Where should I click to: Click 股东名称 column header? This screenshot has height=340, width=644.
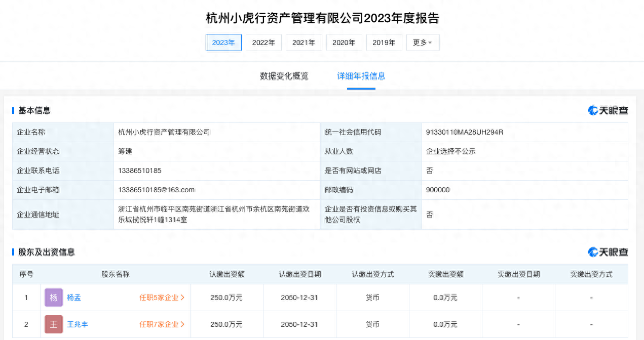(x=116, y=274)
